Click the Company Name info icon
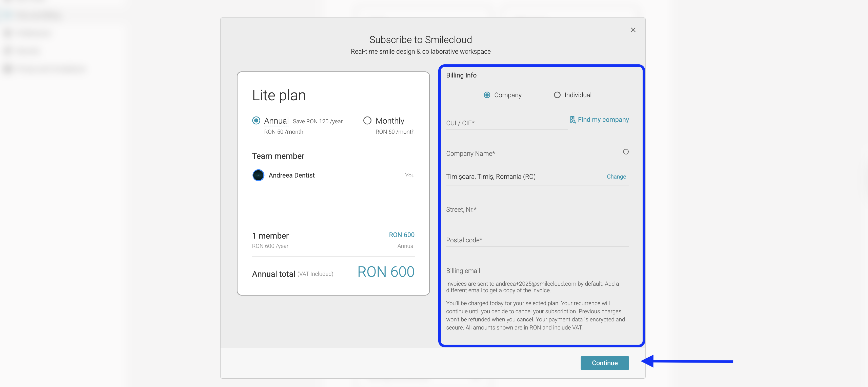Viewport: 868px width, 387px height. (626, 152)
